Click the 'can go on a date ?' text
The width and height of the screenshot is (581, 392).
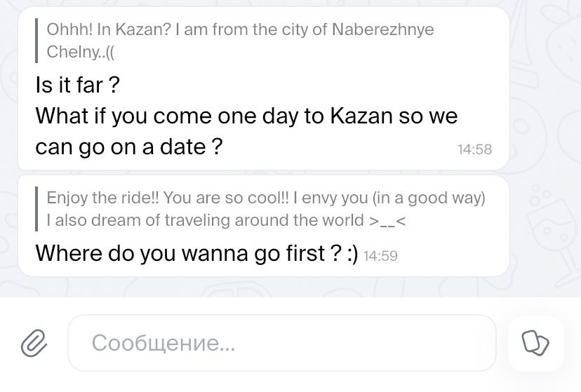coord(129,147)
